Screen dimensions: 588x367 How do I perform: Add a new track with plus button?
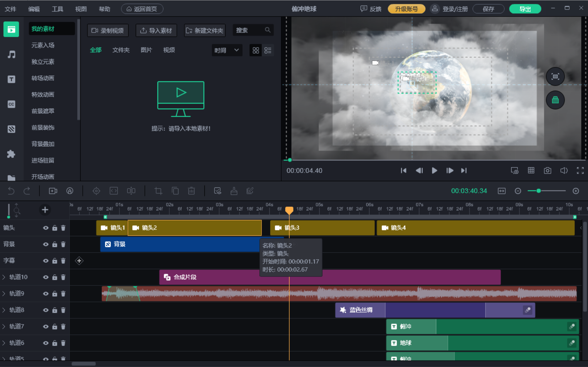click(45, 210)
